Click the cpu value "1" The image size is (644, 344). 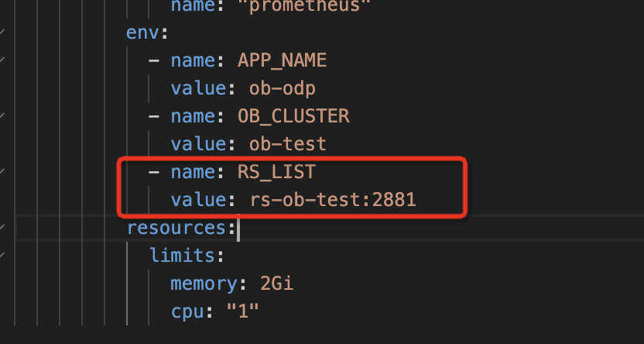click(243, 310)
